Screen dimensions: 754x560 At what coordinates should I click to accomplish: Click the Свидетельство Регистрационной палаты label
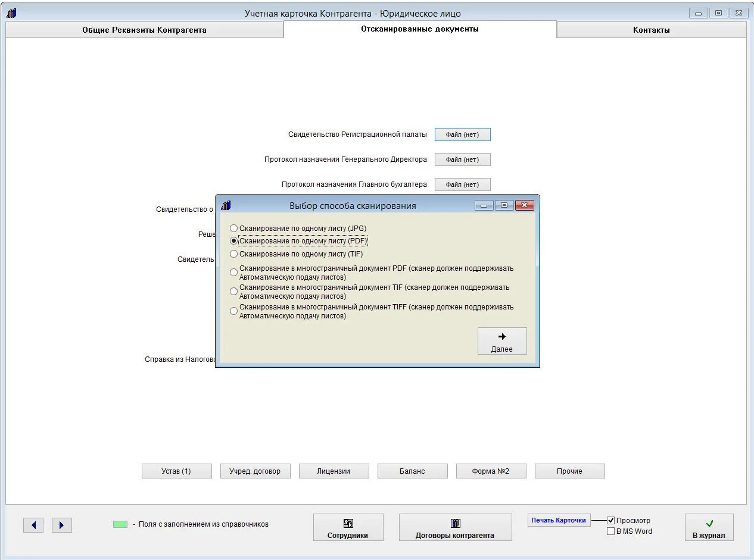coord(357,134)
